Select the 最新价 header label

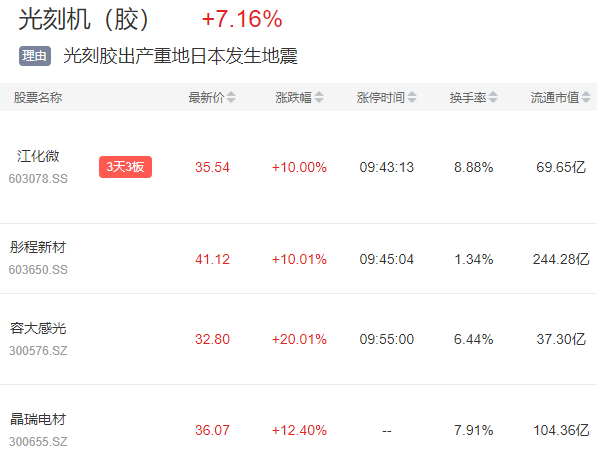click(206, 97)
